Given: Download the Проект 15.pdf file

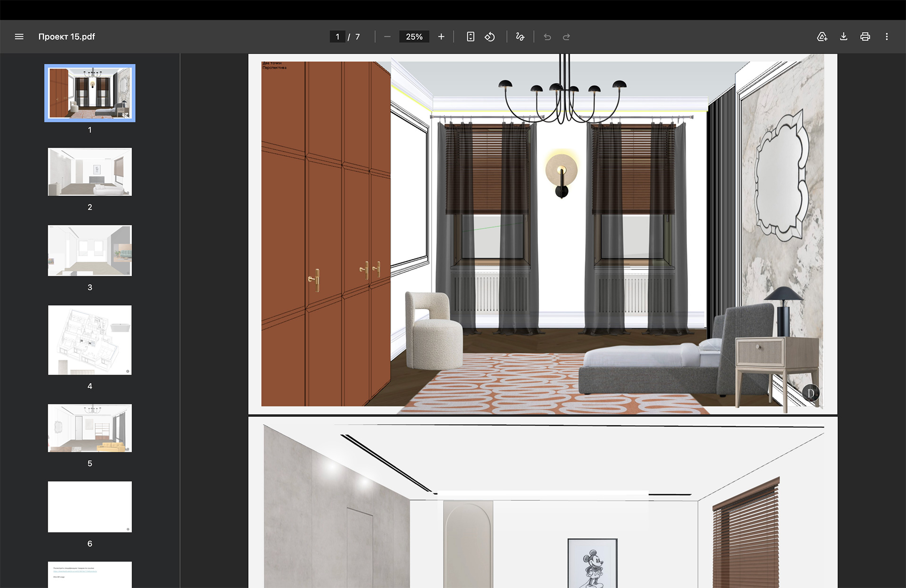Looking at the screenshot, I should [844, 37].
